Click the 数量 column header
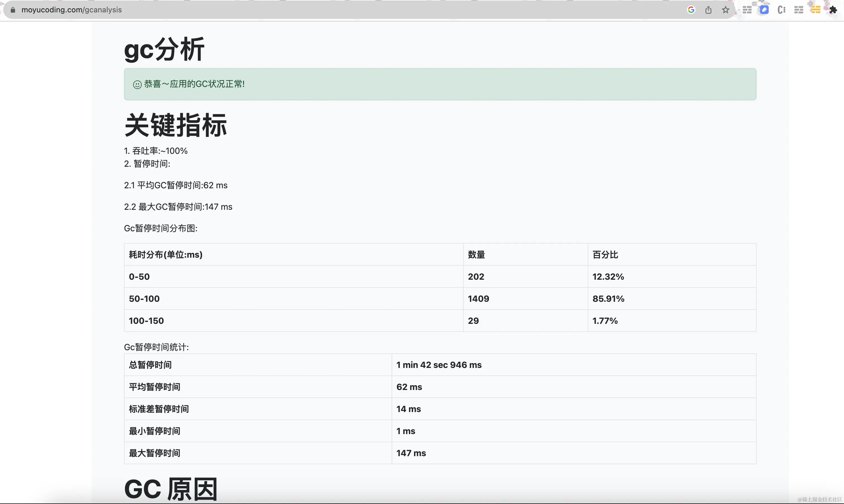 click(476, 255)
